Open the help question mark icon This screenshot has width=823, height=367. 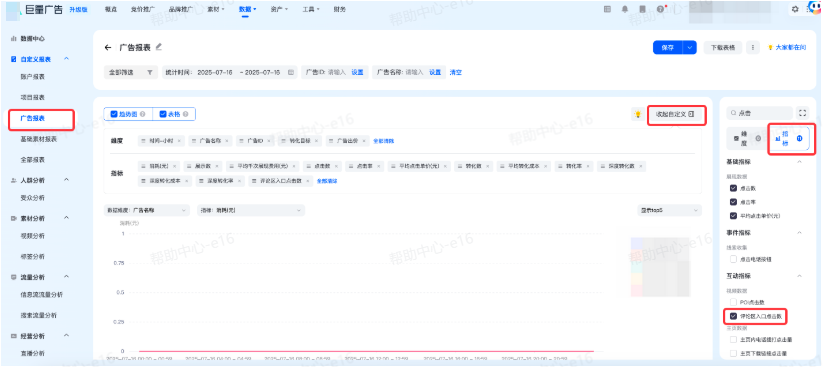click(660, 9)
